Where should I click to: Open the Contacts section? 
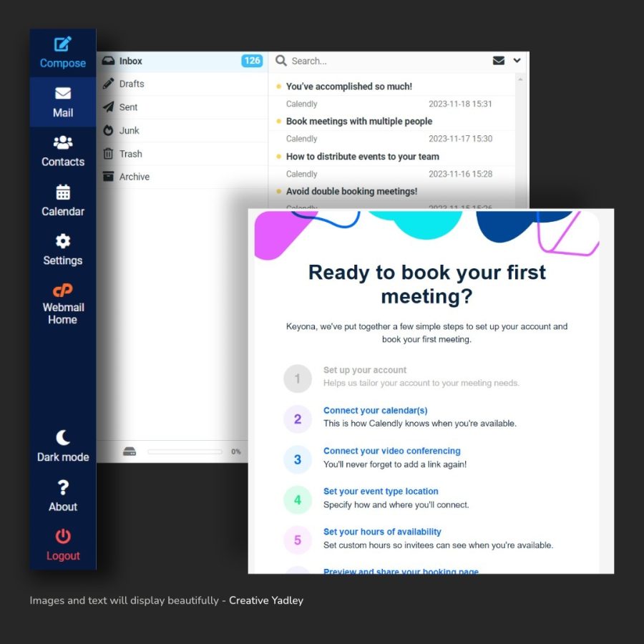(x=63, y=151)
